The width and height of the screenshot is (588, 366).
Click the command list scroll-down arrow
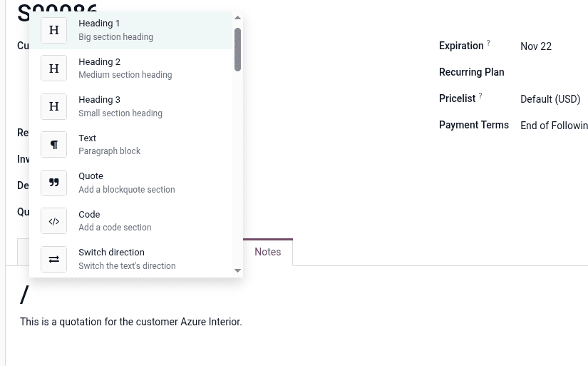[237, 270]
